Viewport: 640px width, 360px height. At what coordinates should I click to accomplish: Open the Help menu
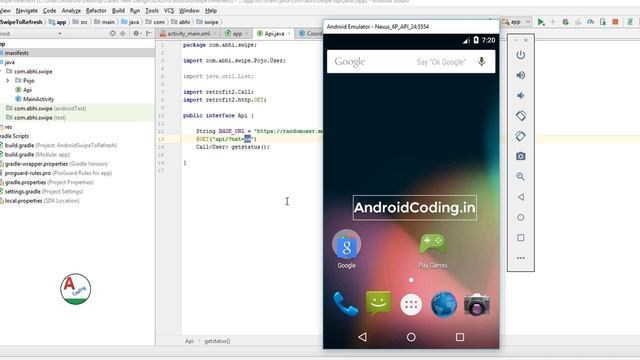(211, 11)
